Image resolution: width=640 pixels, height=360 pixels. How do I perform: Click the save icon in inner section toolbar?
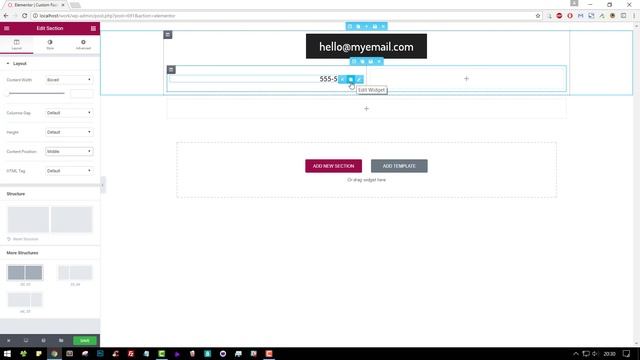point(371,62)
